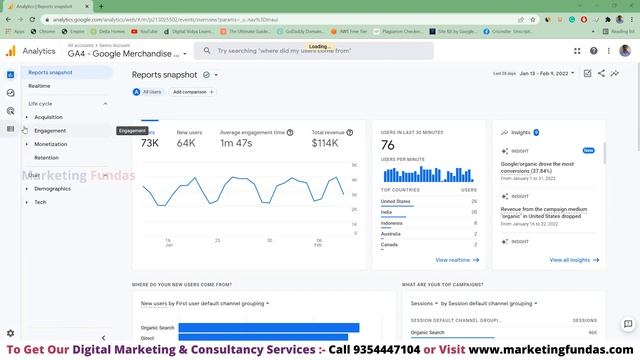Open the View all insights link

(x=574, y=260)
